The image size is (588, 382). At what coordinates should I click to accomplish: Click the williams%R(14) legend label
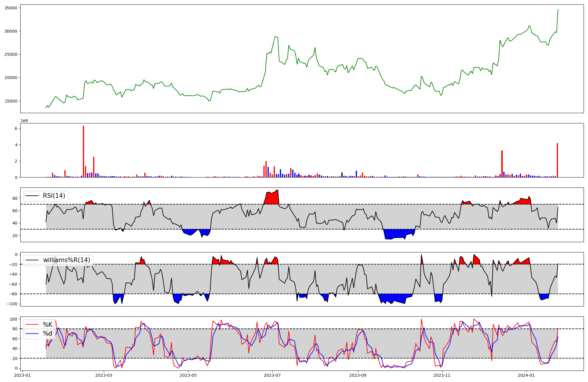66,260
